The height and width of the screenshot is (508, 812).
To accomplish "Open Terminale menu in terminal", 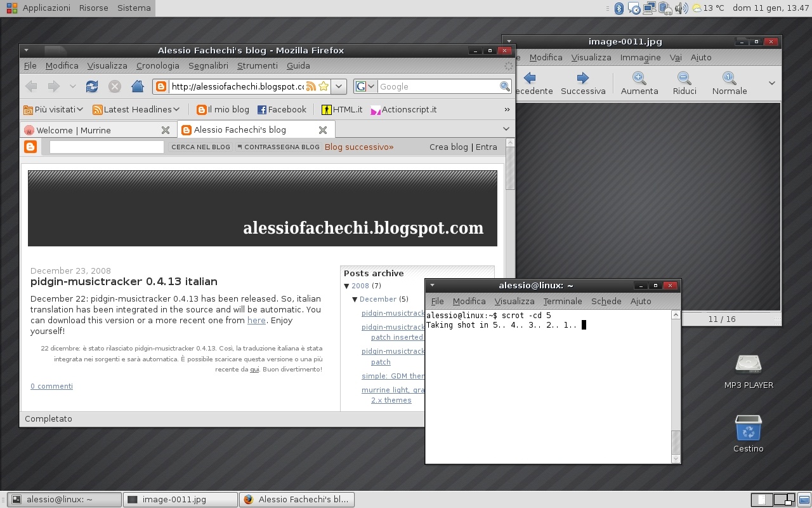I will 563,301.
